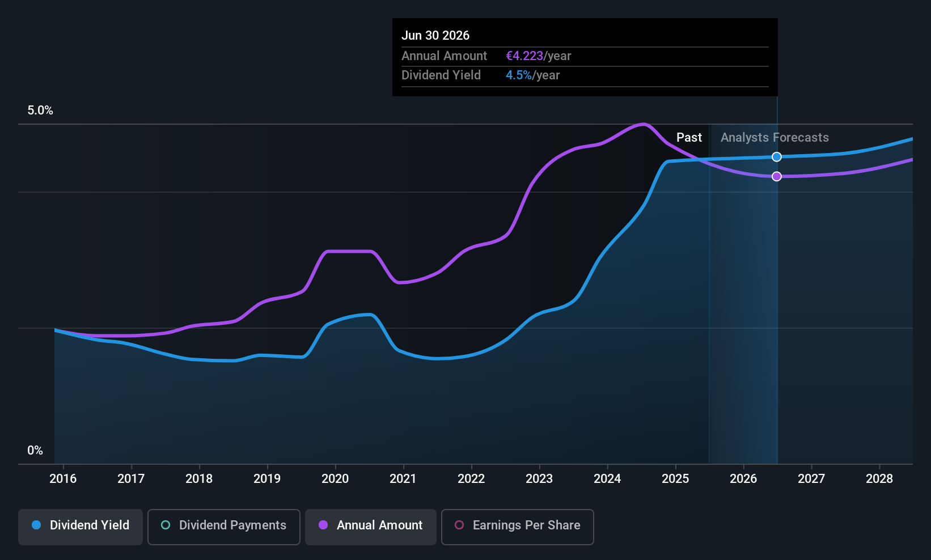The height and width of the screenshot is (560, 931).
Task: Click the hollow pink Earnings Per Share circle
Action: 459,525
